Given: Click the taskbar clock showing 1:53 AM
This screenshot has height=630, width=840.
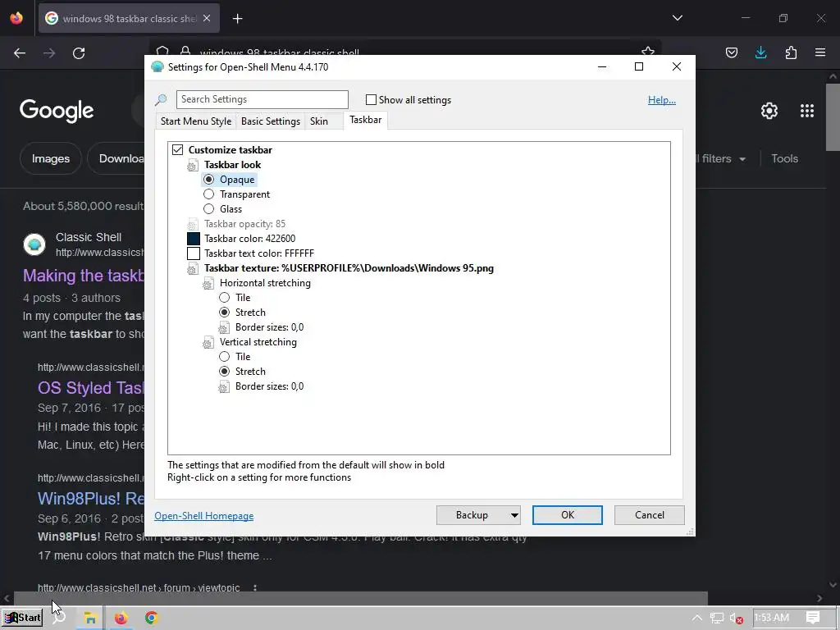Looking at the screenshot, I should point(771,618).
